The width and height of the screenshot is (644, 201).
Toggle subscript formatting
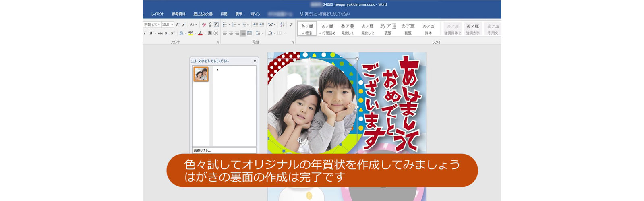point(166,33)
